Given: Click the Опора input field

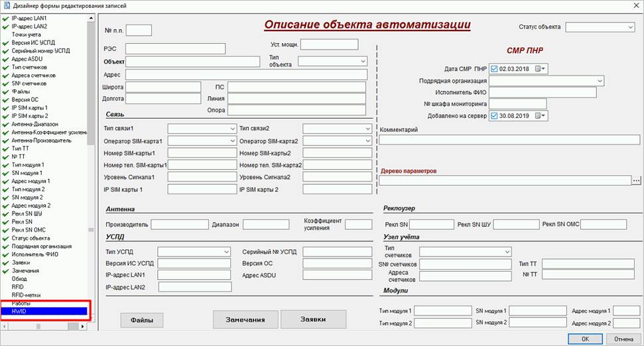Looking at the screenshot, I should (x=296, y=110).
